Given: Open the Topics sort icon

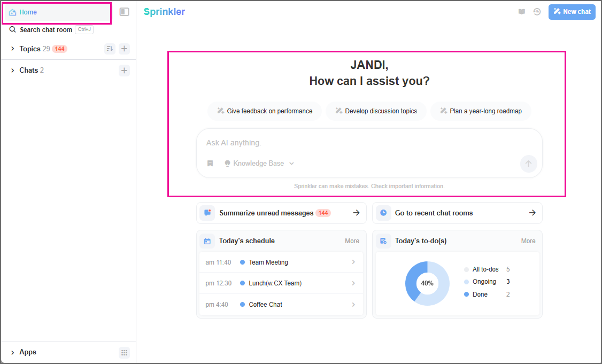Looking at the screenshot, I should 110,49.
